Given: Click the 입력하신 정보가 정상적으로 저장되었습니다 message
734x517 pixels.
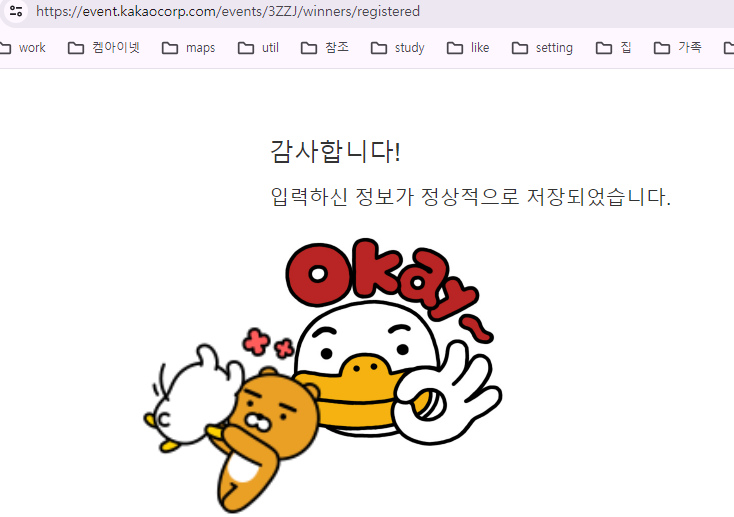Looking at the screenshot, I should tap(470, 197).
